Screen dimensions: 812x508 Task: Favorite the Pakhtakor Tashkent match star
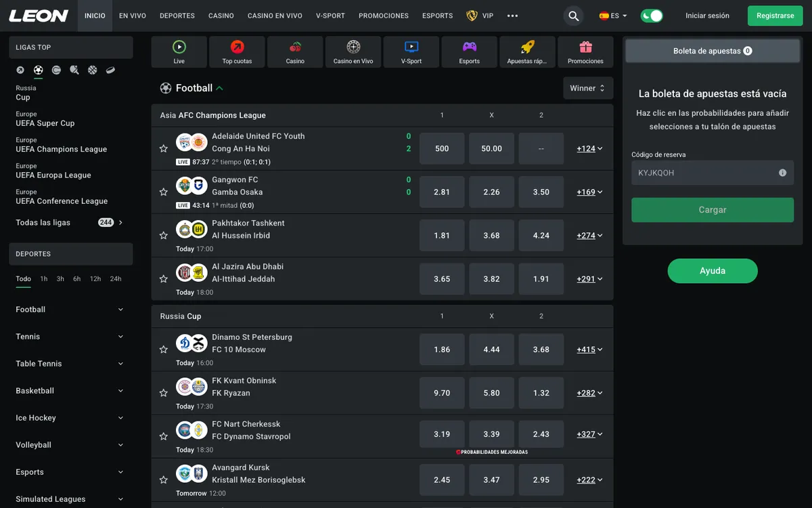[163, 236]
